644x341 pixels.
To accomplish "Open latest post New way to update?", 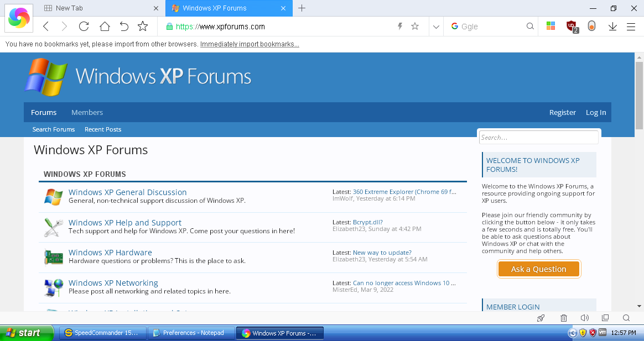I will 382,253.
